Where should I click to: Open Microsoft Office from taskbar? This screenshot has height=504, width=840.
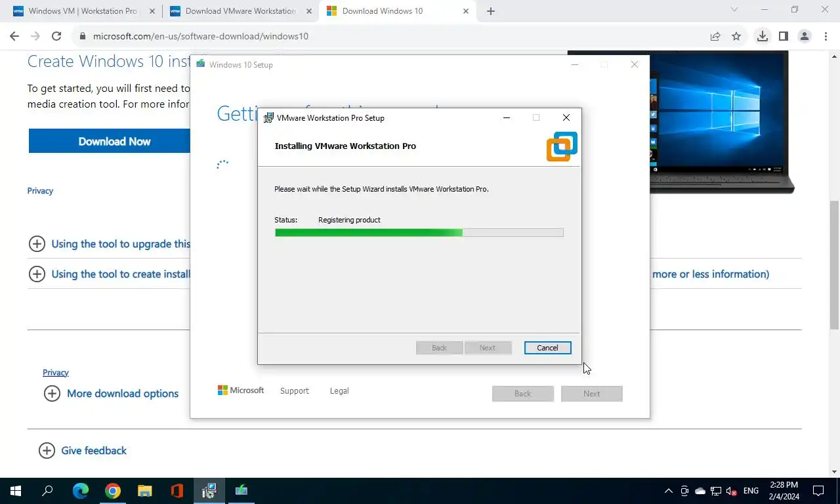177,491
